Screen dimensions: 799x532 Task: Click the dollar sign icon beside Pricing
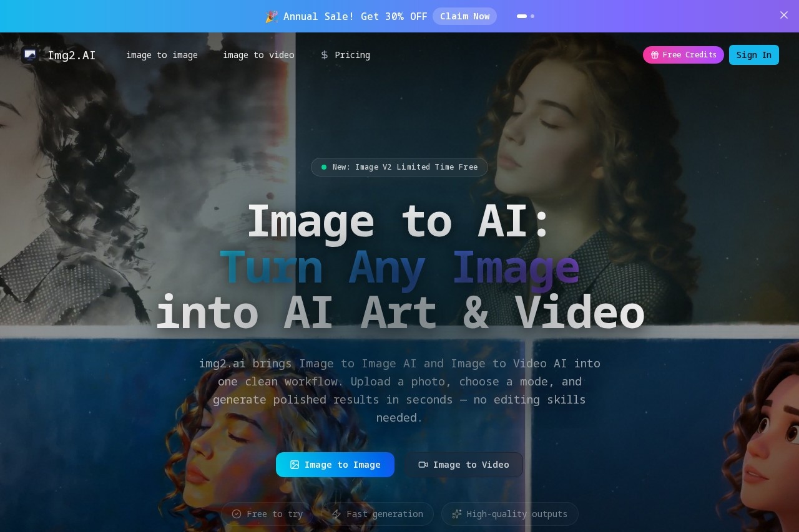tap(324, 55)
